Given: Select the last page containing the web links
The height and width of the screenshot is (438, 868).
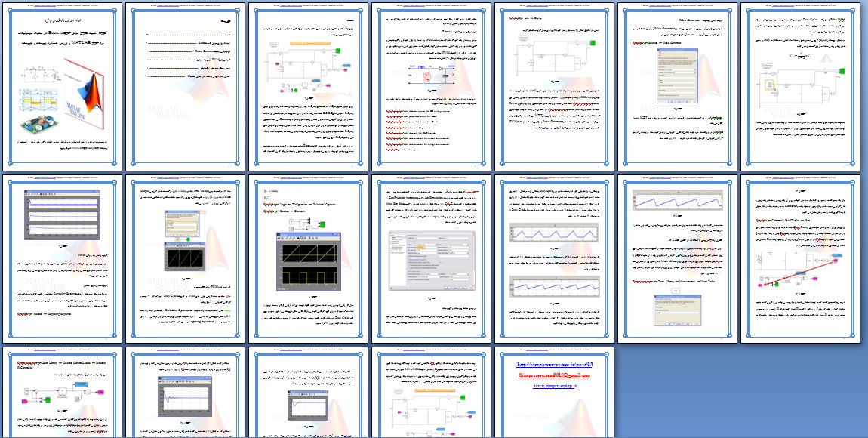Looking at the screenshot, I should 555,393.
